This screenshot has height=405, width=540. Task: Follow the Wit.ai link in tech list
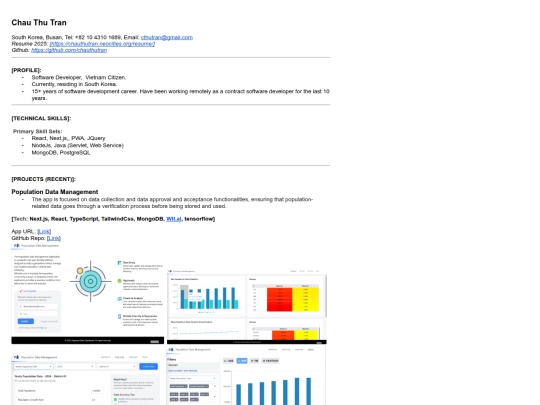pyautogui.click(x=174, y=219)
